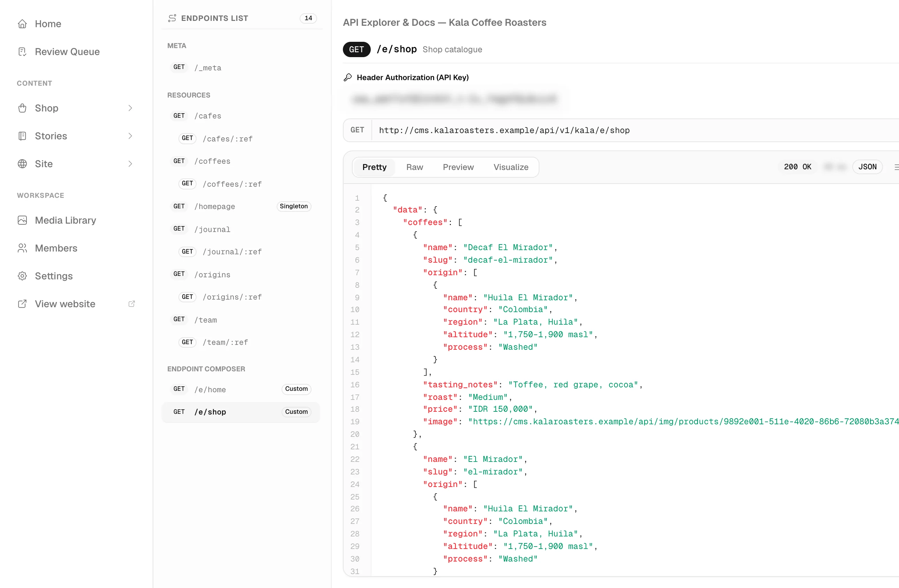Switch to the Visualize tab
The image size is (899, 588).
(x=511, y=167)
